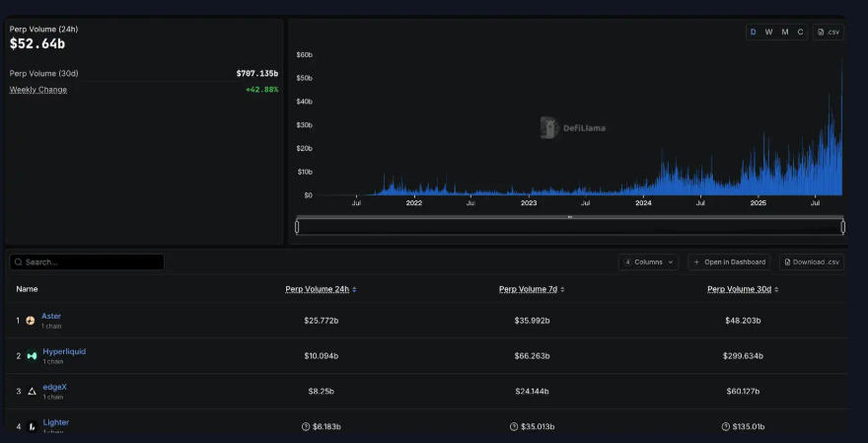
Task: Switch chart to weekly (W) interval
Action: [x=769, y=32]
